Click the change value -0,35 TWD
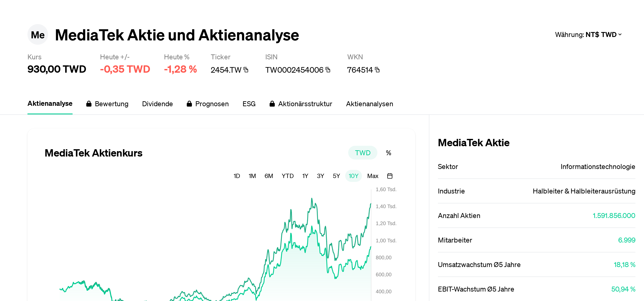This screenshot has height=301, width=644. (x=125, y=69)
